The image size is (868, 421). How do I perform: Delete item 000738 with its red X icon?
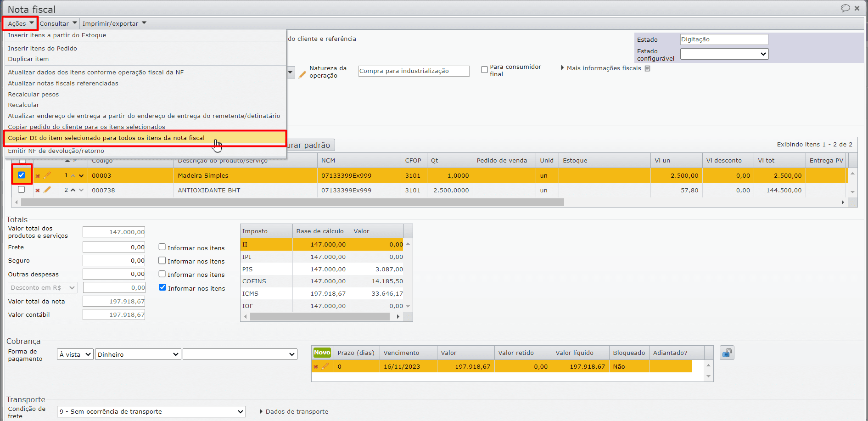[x=38, y=191]
